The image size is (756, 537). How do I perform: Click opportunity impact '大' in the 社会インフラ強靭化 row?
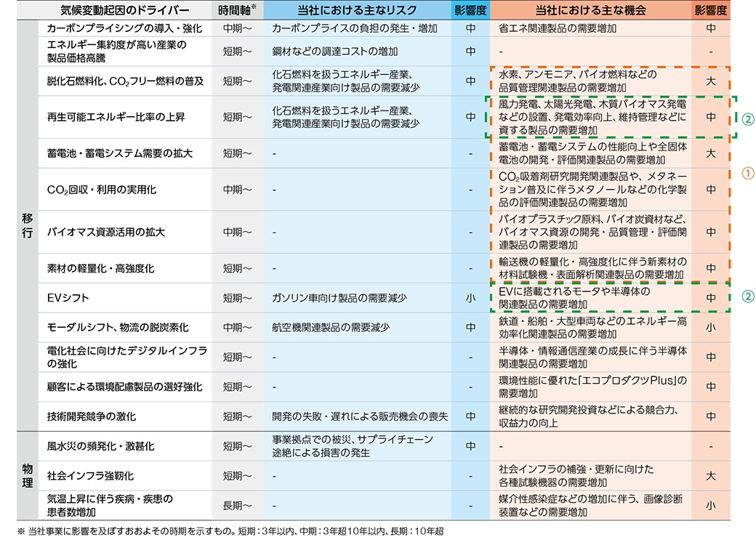coord(711,476)
